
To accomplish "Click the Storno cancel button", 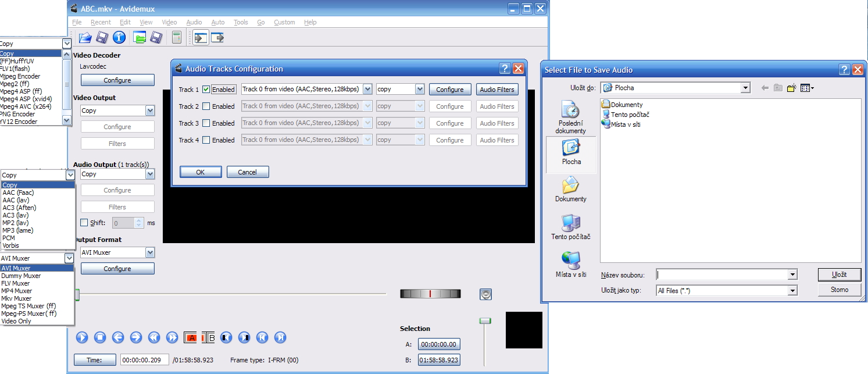I will [x=840, y=290].
